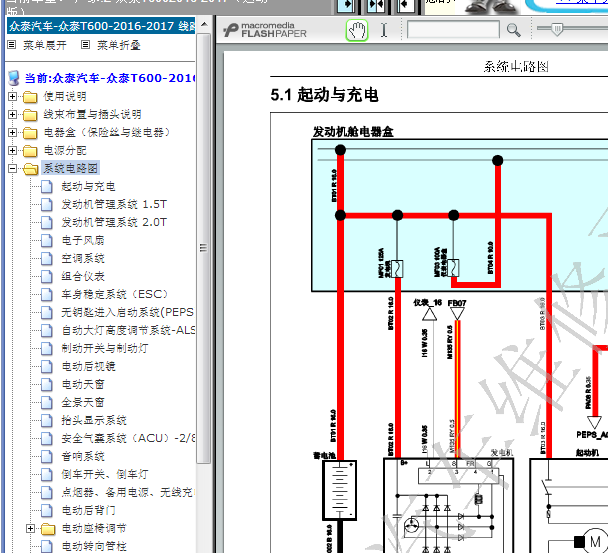Expand the 使用说明 folder

(12, 96)
